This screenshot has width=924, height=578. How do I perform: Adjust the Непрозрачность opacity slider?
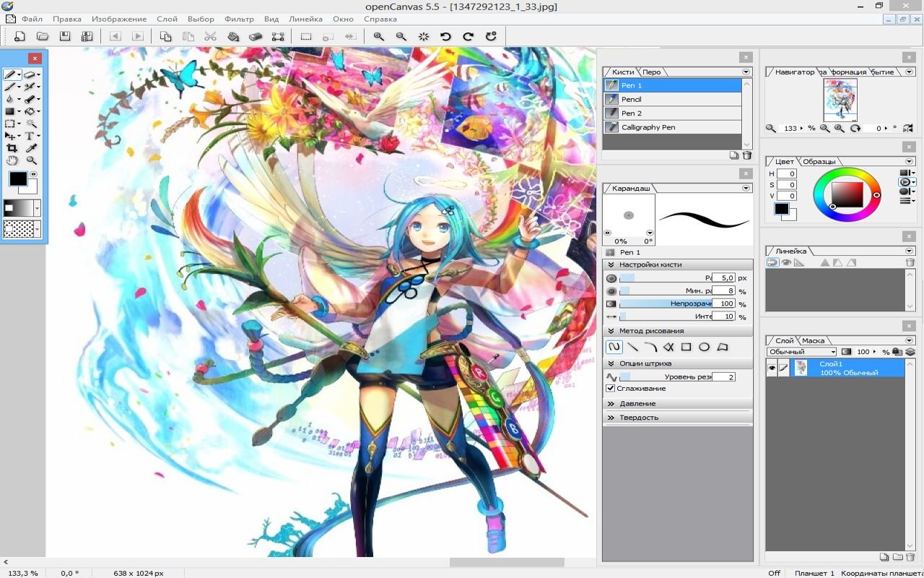point(666,304)
